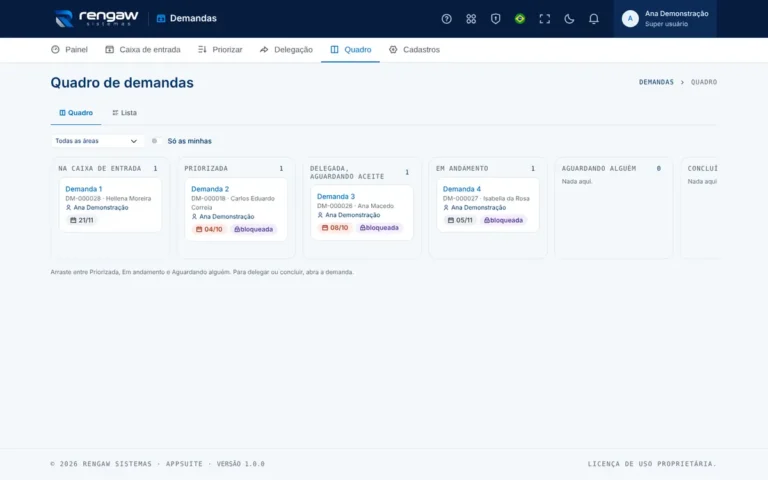This screenshot has height=480, width=768.
Task: Change language via Brazil flag icon
Action: tap(520, 19)
